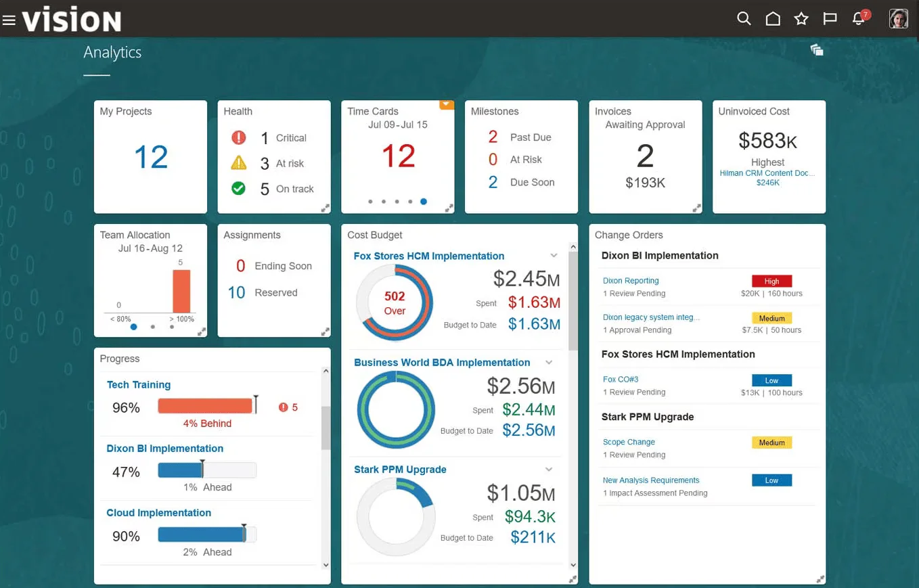919x588 pixels.
Task: Click the stacked pages icon beside Analytics
Action: (817, 49)
